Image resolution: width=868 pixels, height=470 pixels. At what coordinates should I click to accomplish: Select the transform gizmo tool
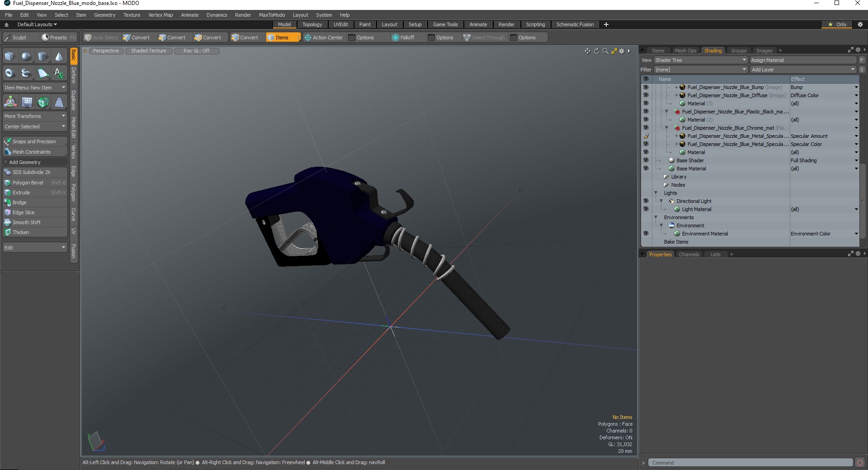pos(9,102)
